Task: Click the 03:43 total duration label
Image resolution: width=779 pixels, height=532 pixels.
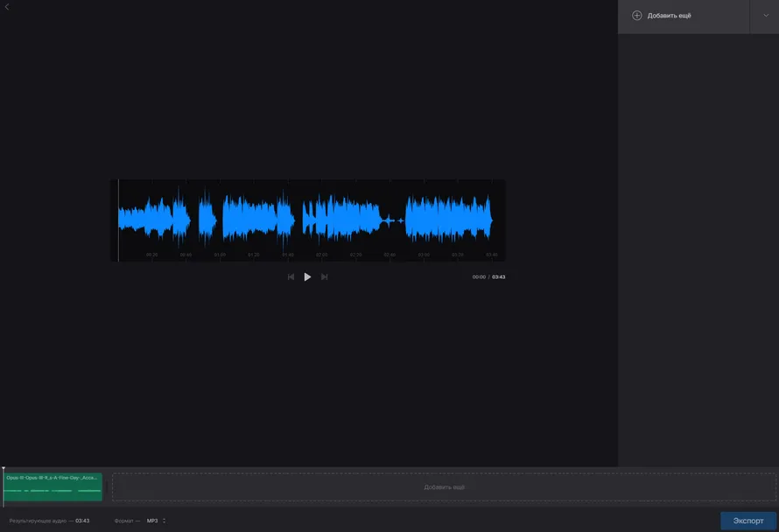Action: point(498,276)
